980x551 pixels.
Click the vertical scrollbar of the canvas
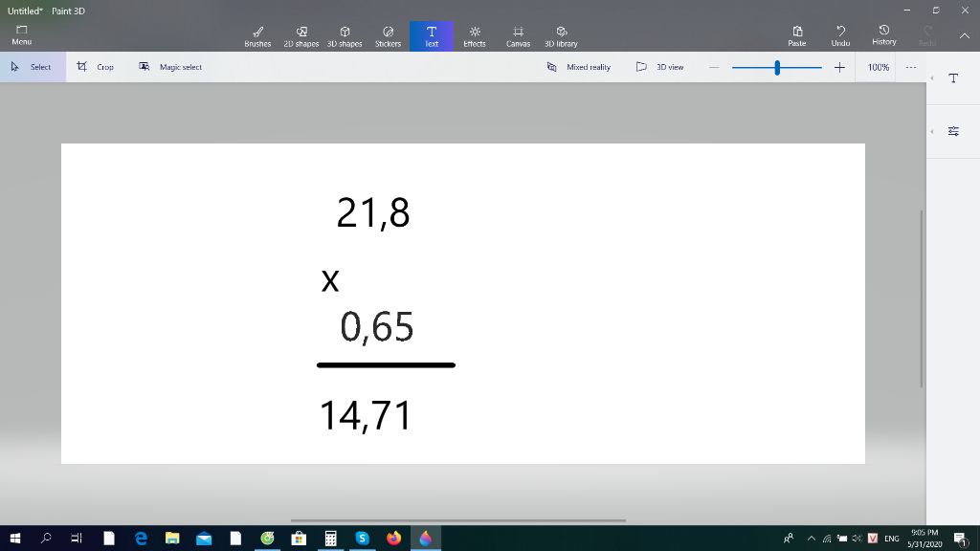click(922, 298)
